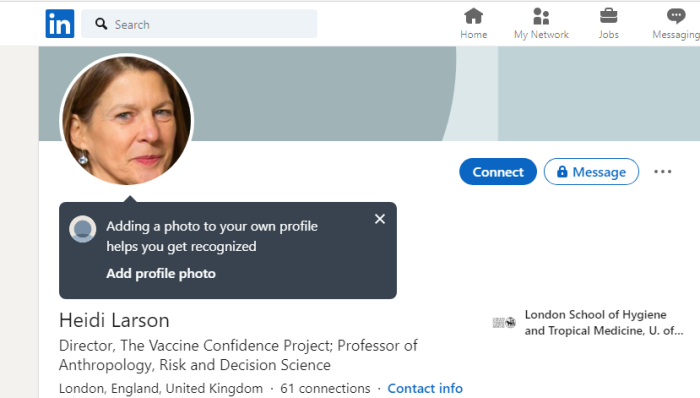The height and width of the screenshot is (398, 700).
Task: Click the lock icon on the Message button
Action: tap(562, 171)
